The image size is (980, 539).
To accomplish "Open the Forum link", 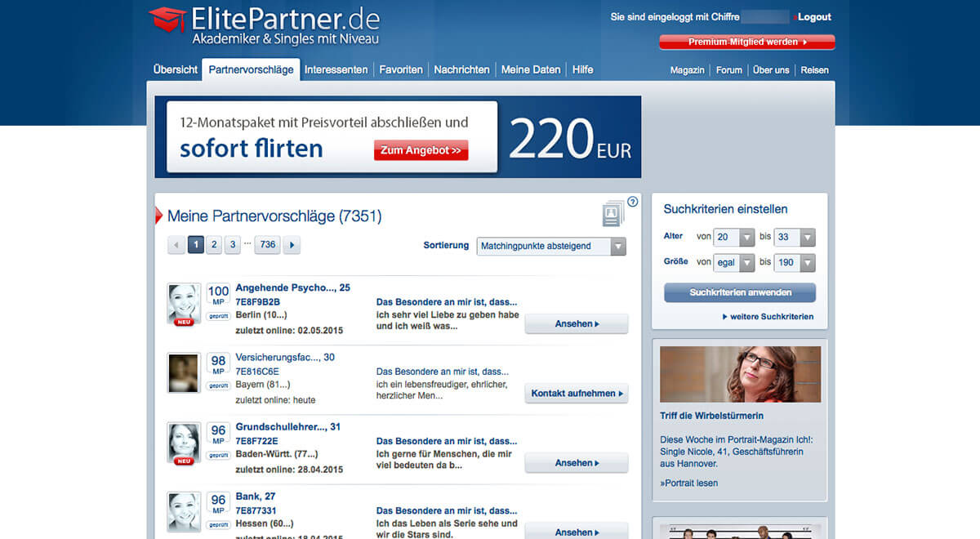I will pyautogui.click(x=728, y=70).
